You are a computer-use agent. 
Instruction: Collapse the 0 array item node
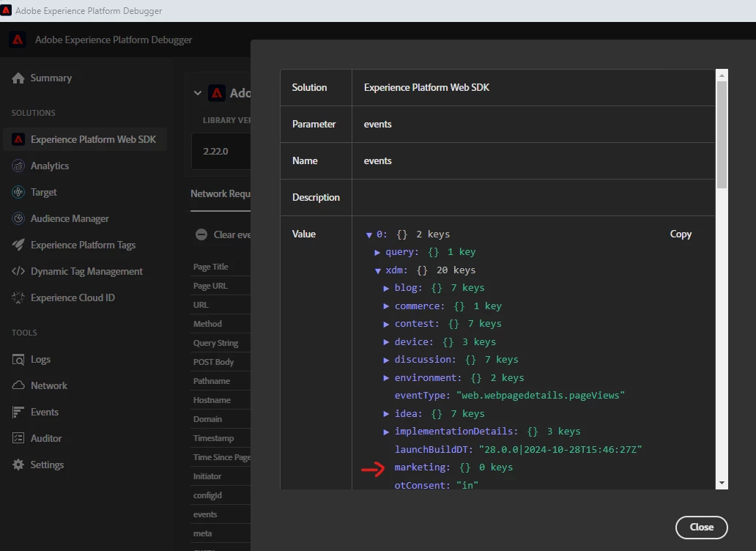pos(368,234)
